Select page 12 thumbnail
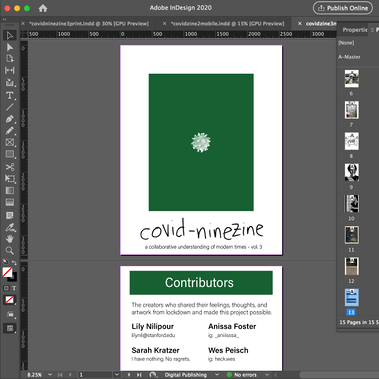Screen dimensions: 379x379 [x=352, y=266]
